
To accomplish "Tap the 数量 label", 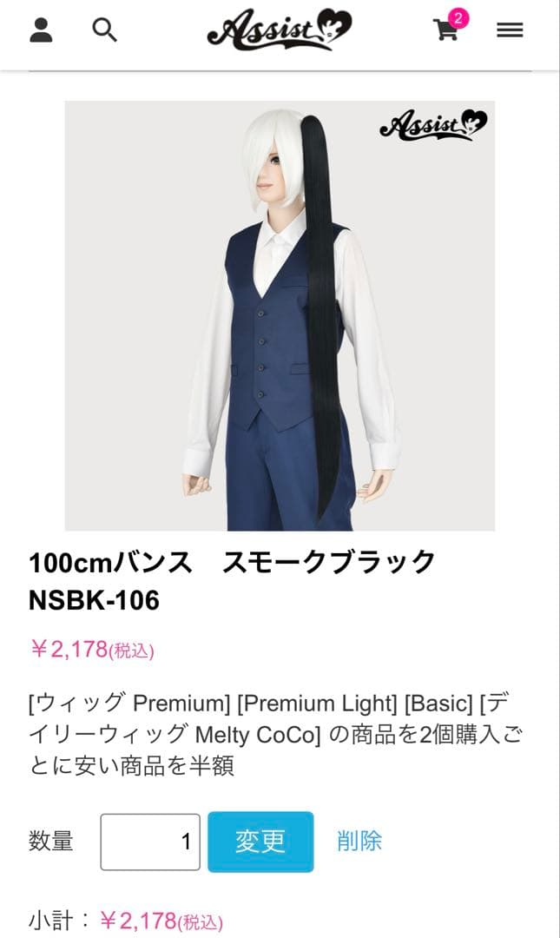I will pos(51,841).
